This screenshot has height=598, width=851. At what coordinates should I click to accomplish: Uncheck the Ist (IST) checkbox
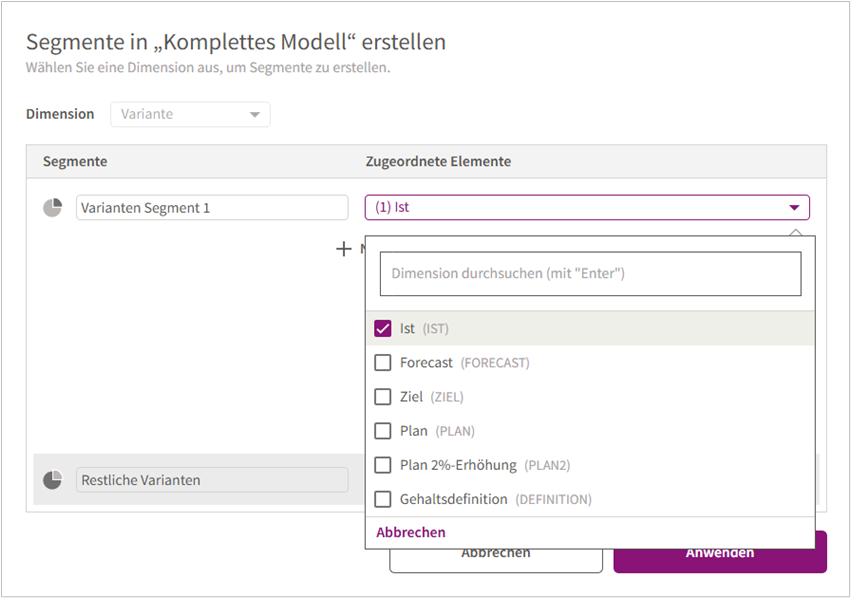(383, 328)
